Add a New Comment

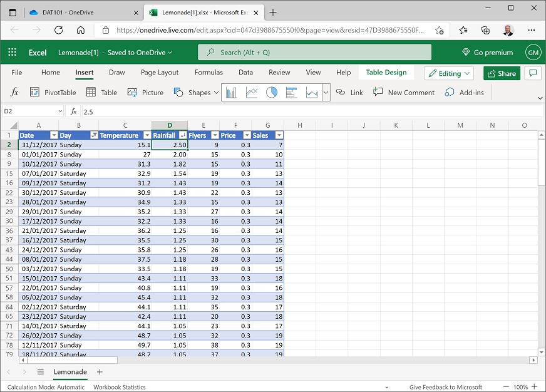(x=404, y=92)
